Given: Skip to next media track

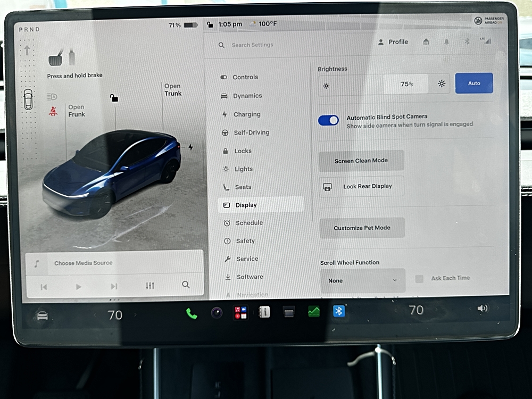Looking at the screenshot, I should 114,286.
